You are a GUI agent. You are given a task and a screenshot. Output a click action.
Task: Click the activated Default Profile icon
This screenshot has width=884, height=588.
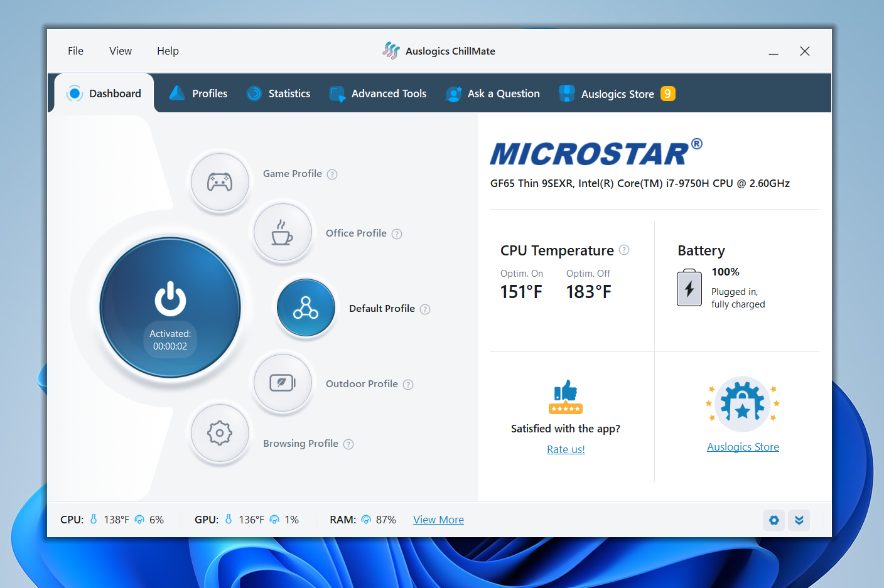point(306,308)
